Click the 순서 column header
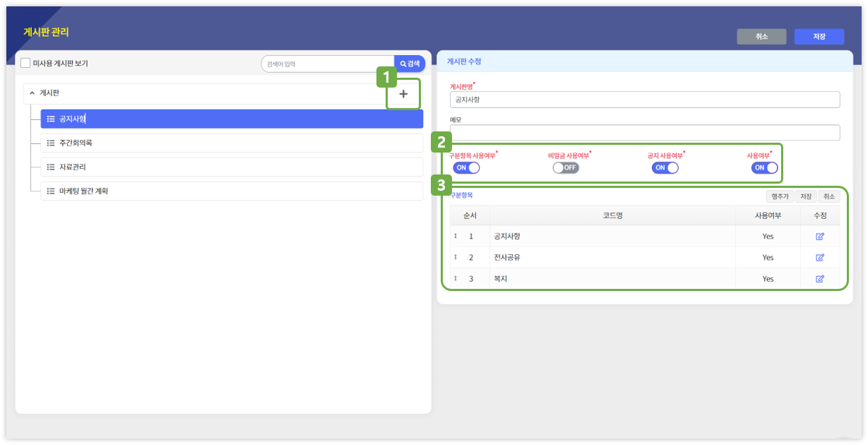 pyautogui.click(x=470, y=215)
